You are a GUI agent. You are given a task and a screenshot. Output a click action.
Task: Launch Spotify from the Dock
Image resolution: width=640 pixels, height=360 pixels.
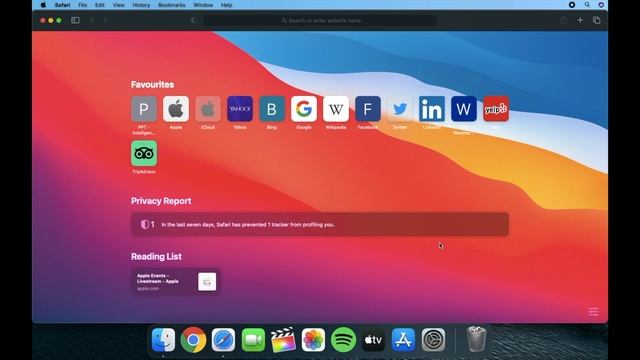click(343, 340)
